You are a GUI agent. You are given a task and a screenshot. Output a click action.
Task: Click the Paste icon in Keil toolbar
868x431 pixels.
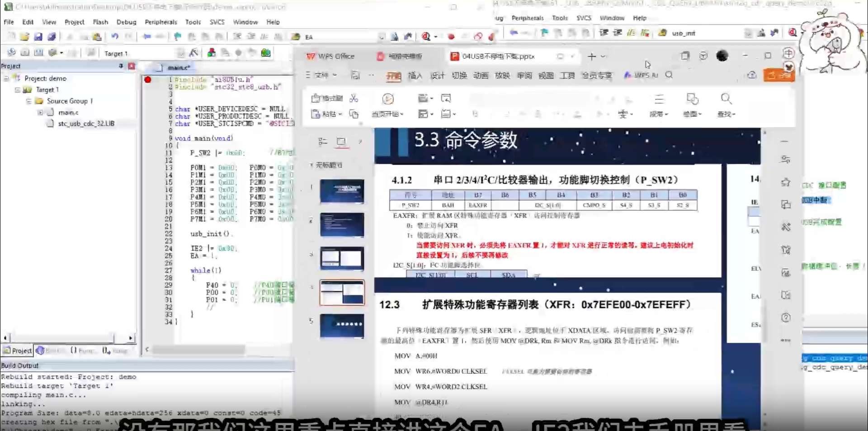(x=97, y=37)
